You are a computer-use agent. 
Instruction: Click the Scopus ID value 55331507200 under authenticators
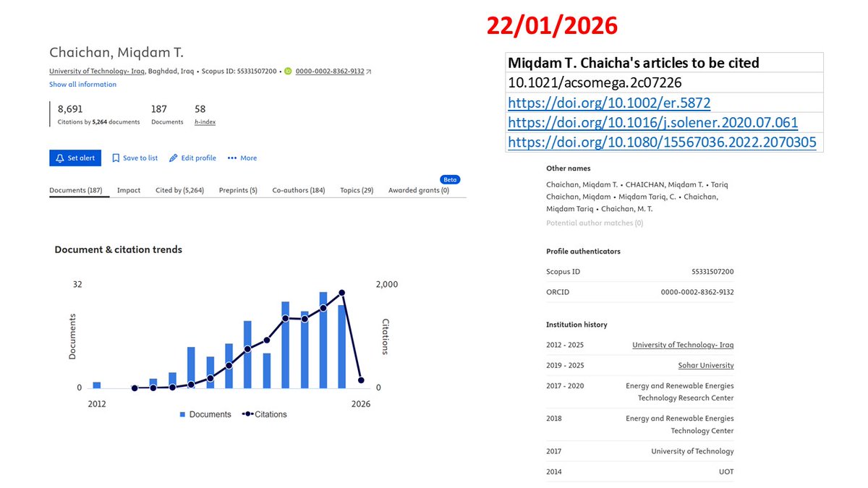712,272
